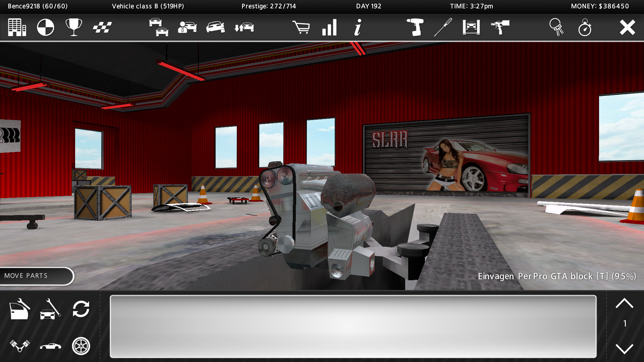Open the garage building icon

tap(17, 27)
